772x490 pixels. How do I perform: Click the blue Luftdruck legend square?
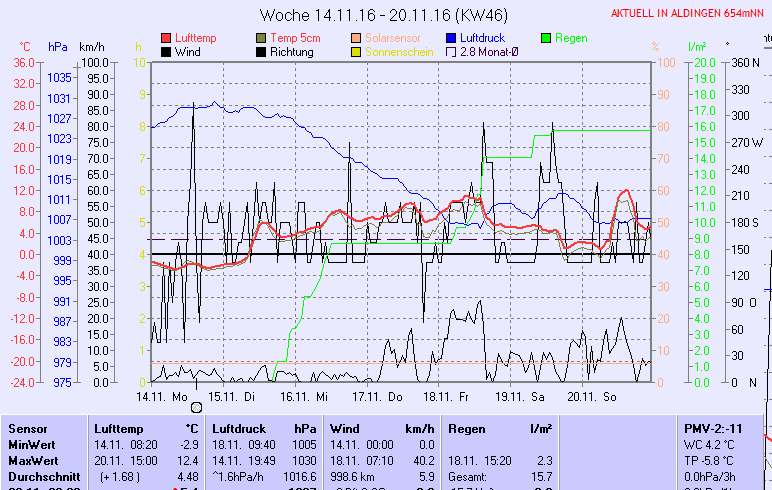(x=451, y=38)
